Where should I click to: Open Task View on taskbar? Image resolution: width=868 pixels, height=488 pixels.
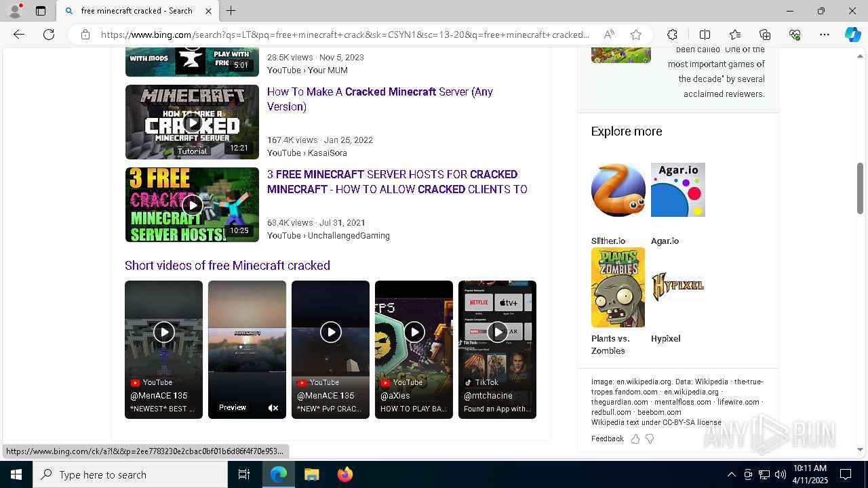pos(244,474)
